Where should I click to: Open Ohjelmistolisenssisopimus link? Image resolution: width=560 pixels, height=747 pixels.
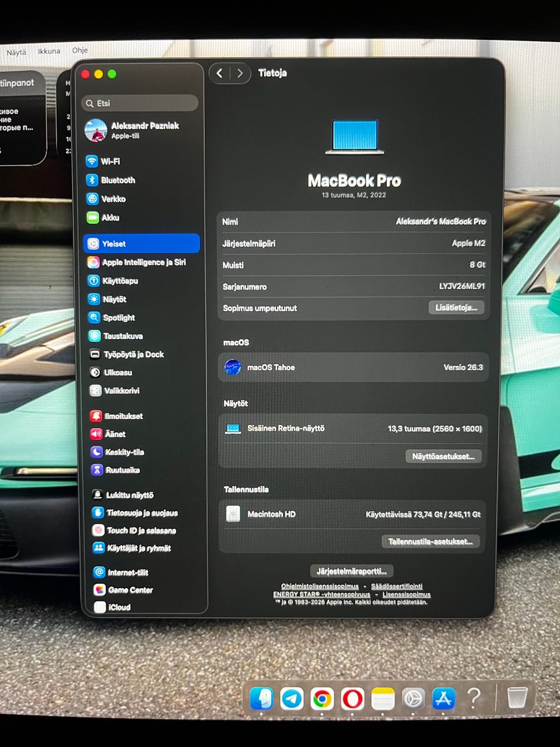point(320,587)
